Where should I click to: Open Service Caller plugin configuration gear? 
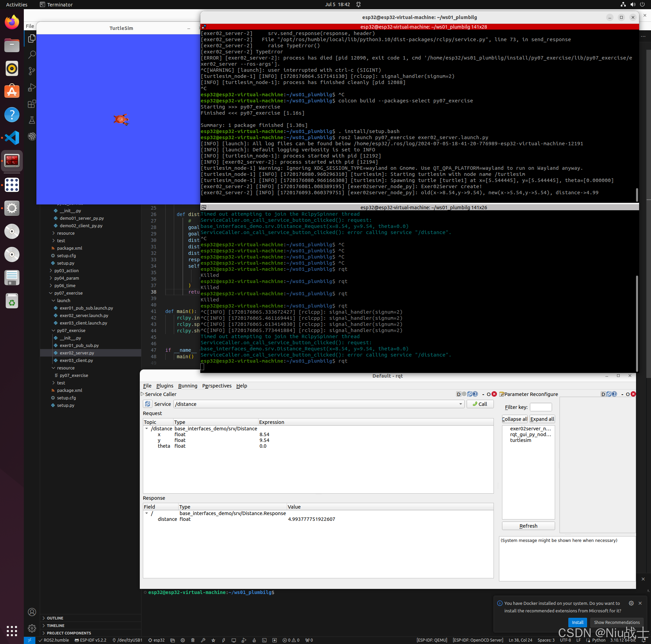[464, 394]
